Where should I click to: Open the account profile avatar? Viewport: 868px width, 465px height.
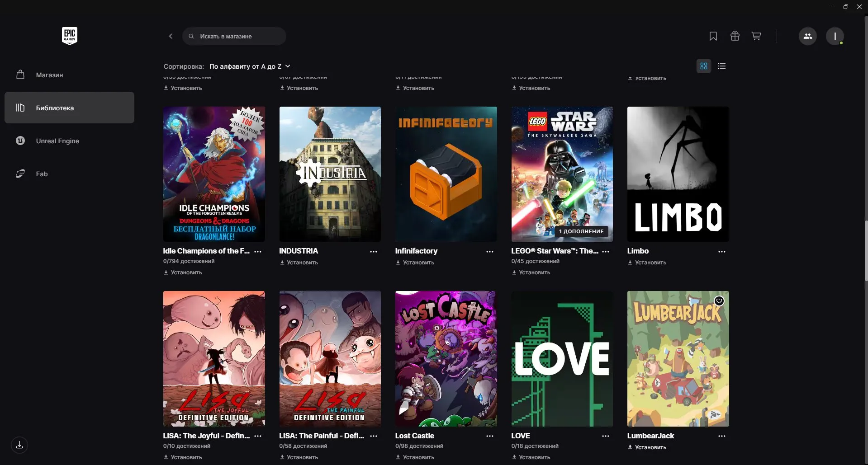[835, 36]
